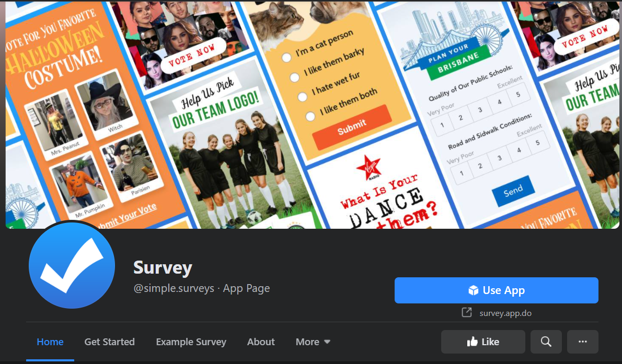Click the blue Use App button
622x364 pixels.
click(496, 290)
